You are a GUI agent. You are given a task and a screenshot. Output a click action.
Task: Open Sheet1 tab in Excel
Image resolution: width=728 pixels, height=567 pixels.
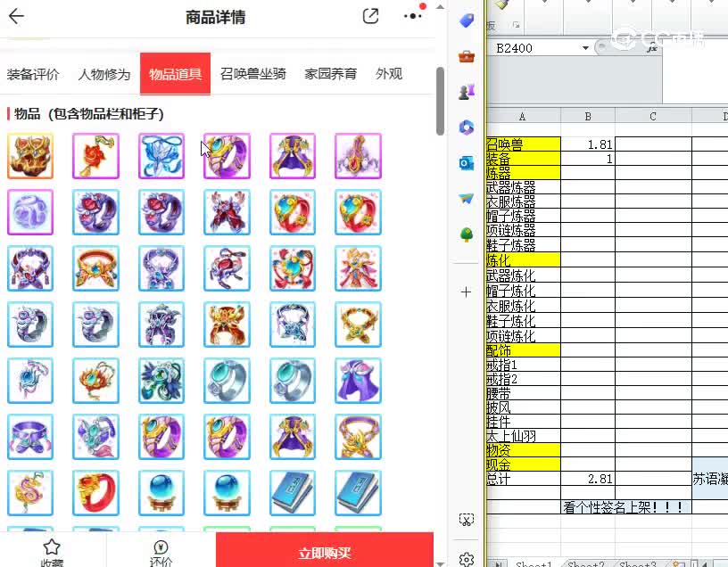[534, 563]
